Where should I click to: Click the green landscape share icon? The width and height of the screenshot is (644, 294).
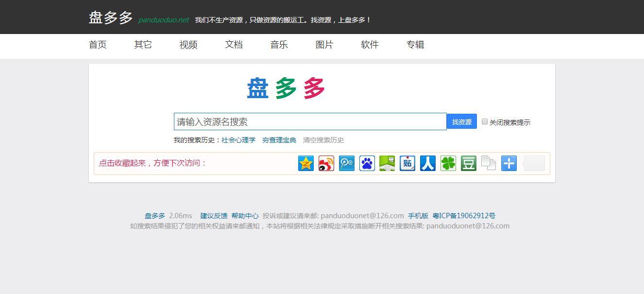pyautogui.click(x=387, y=163)
